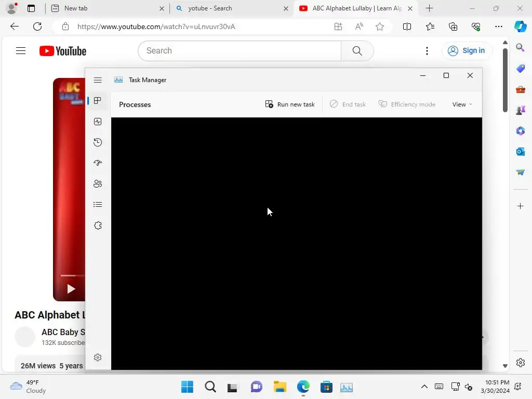Open Browser essentials heart icon
This screenshot has width=532, height=399.
point(476,26)
